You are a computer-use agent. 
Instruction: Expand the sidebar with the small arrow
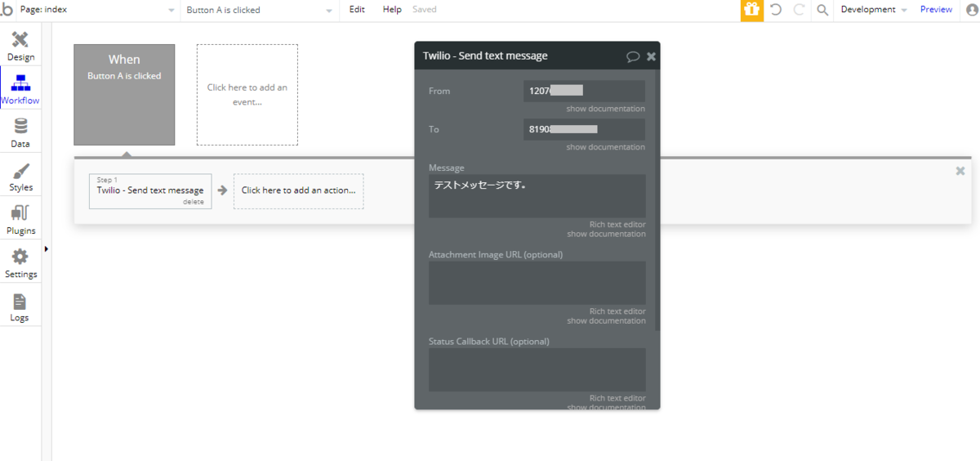46,248
